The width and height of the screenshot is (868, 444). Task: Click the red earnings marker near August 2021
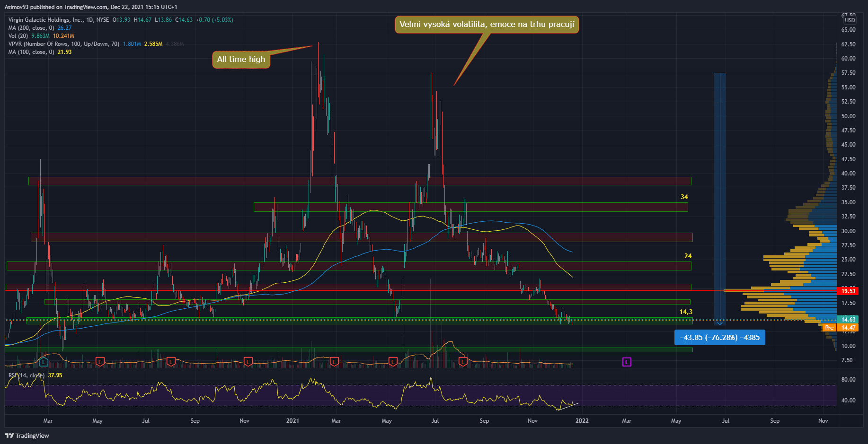pos(463,362)
